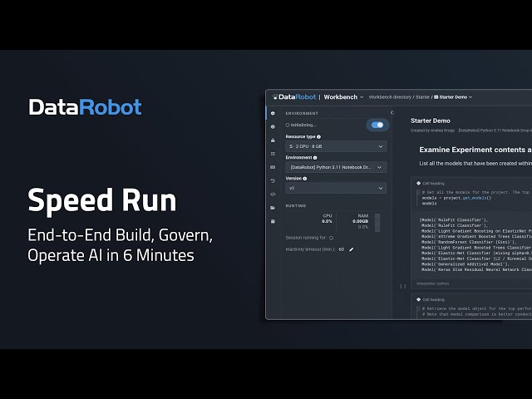This screenshot has width=532, height=399.
Task: Toggle the environment session switch
Action: pos(377,125)
